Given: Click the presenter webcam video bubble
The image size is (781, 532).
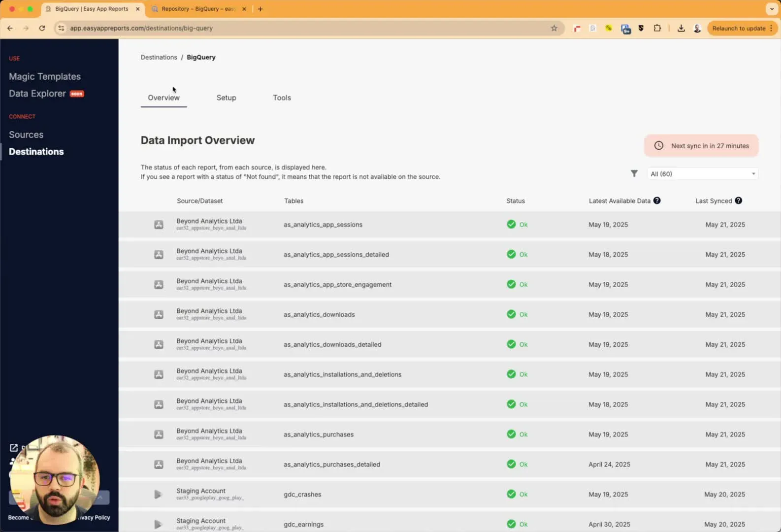Looking at the screenshot, I should [x=55, y=479].
